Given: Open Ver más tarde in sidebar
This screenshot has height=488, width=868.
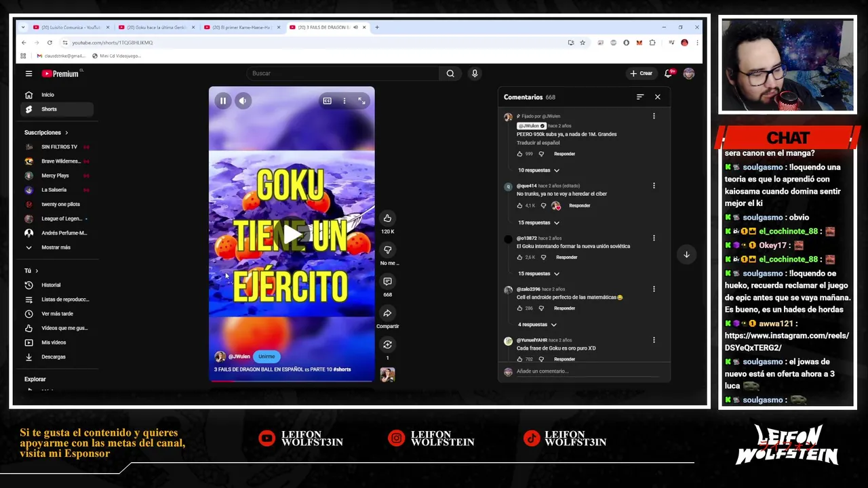Looking at the screenshot, I should [57, 314].
